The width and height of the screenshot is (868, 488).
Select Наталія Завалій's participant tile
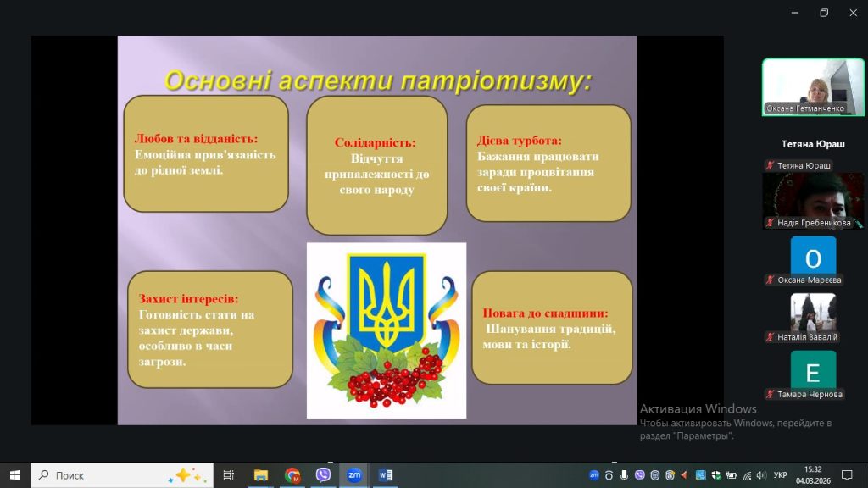(x=813, y=313)
